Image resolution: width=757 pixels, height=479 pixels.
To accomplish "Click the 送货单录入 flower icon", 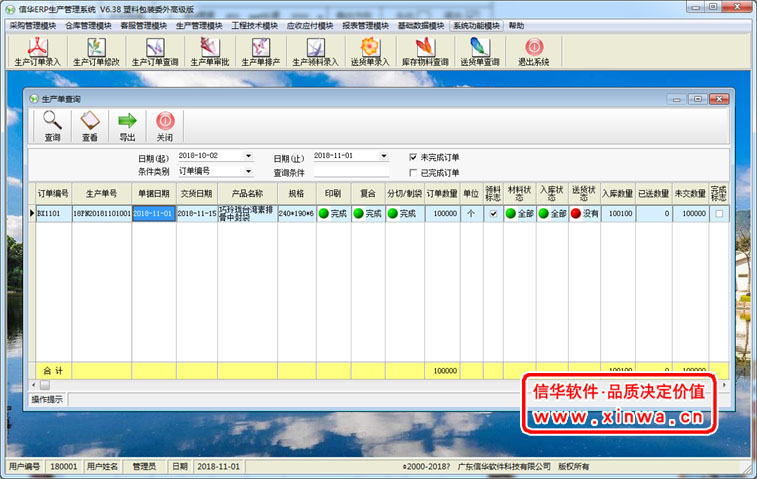I will tap(369, 49).
